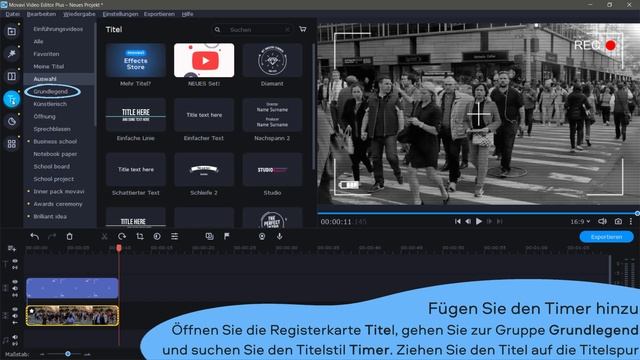Select the Sprechblasen category
The width and height of the screenshot is (640, 360).
pyautogui.click(x=52, y=129)
